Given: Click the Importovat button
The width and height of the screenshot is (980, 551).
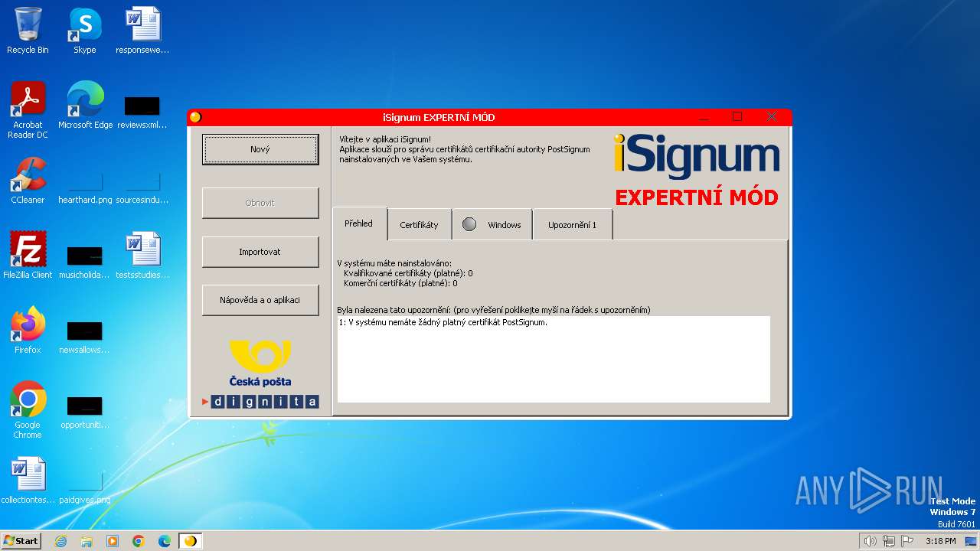Looking at the screenshot, I should [x=260, y=252].
